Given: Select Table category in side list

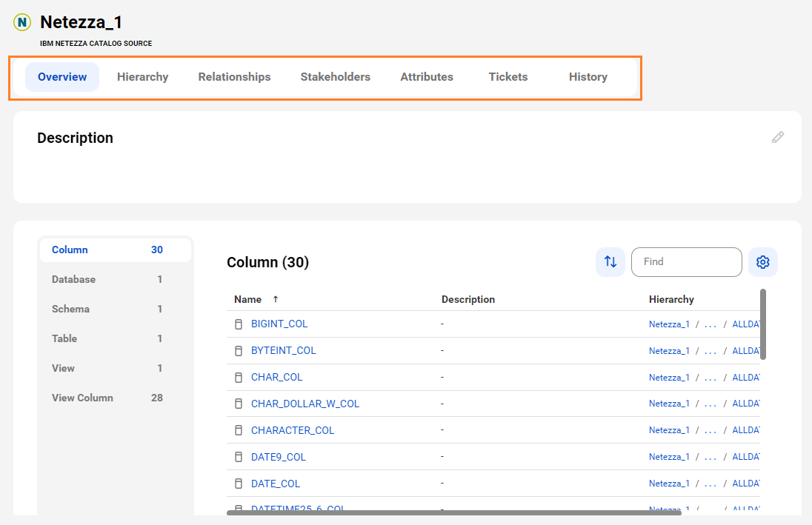Looking at the screenshot, I should click(116, 338).
